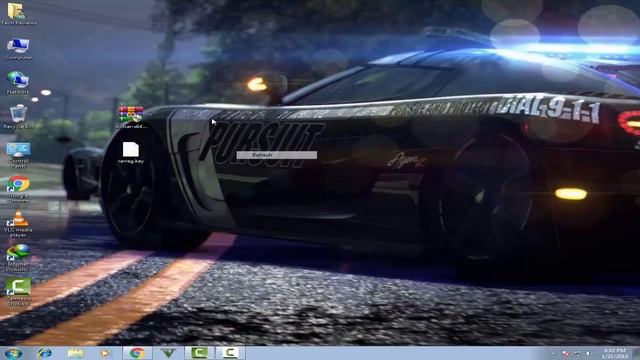The height and width of the screenshot is (360, 640).
Task: Open the volume control tray icon
Action: (589, 353)
